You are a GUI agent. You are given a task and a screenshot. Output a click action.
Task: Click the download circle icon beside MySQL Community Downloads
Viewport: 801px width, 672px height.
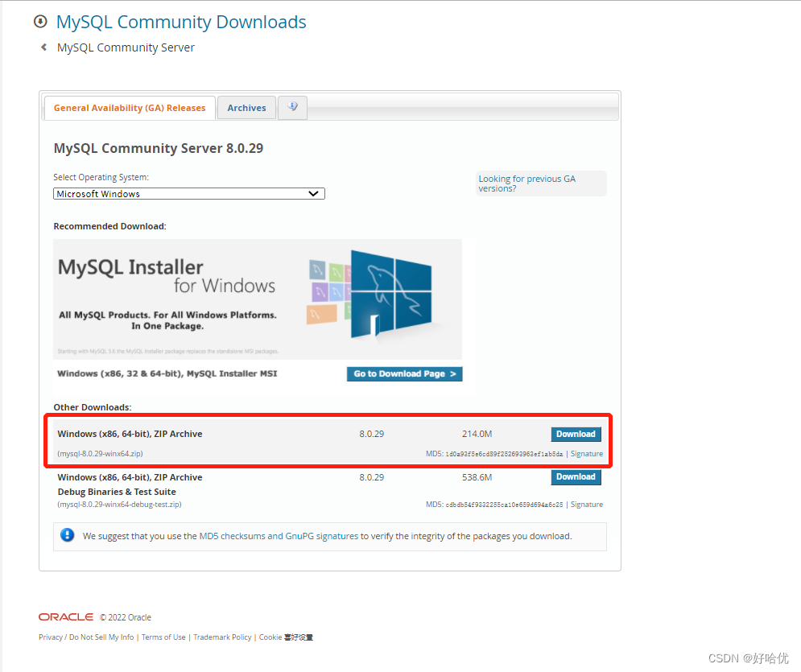(x=40, y=22)
